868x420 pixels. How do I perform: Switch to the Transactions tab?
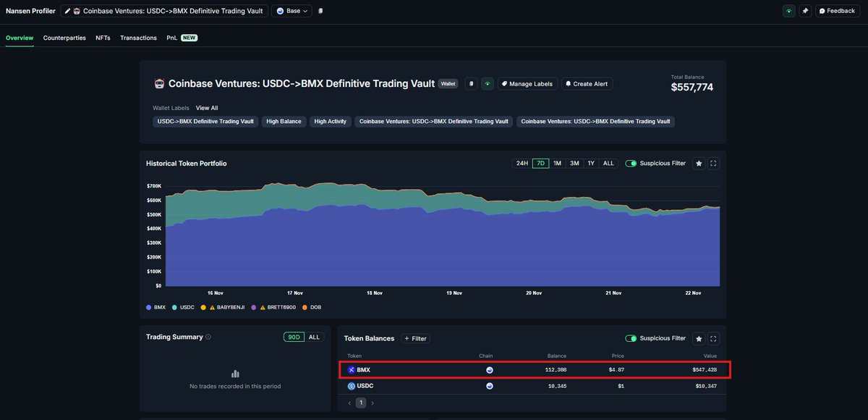click(x=138, y=38)
